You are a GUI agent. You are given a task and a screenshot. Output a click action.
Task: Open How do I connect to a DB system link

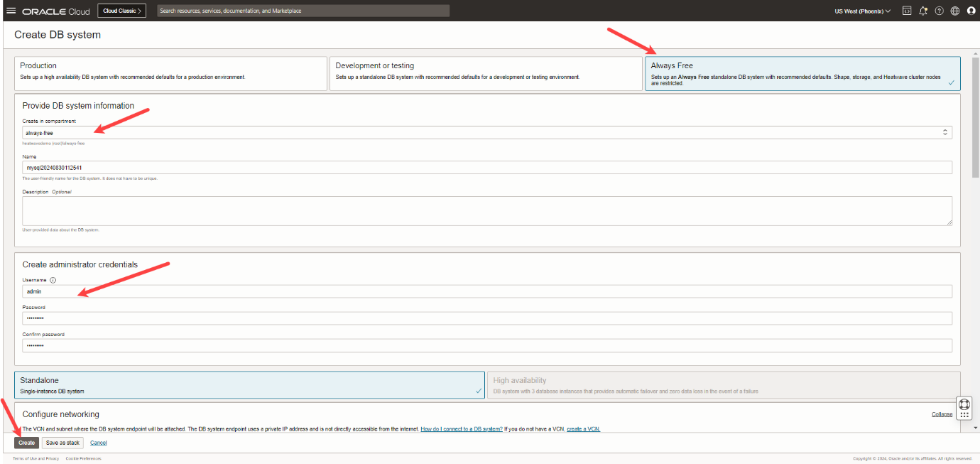point(462,429)
